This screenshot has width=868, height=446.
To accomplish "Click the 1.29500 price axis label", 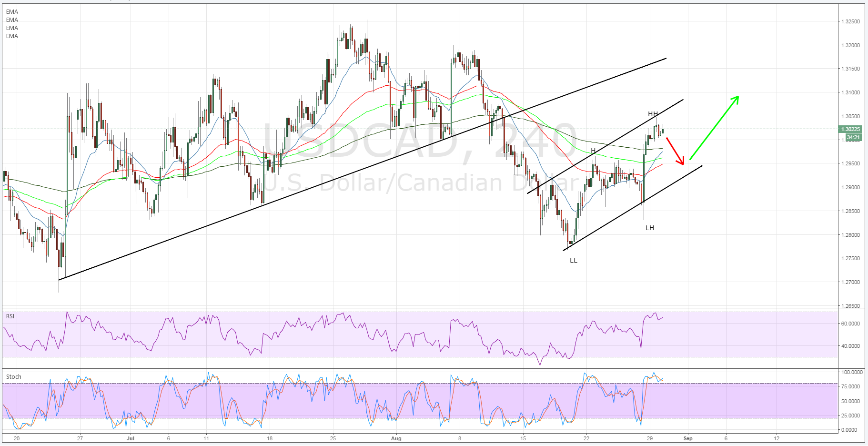I will (x=850, y=163).
